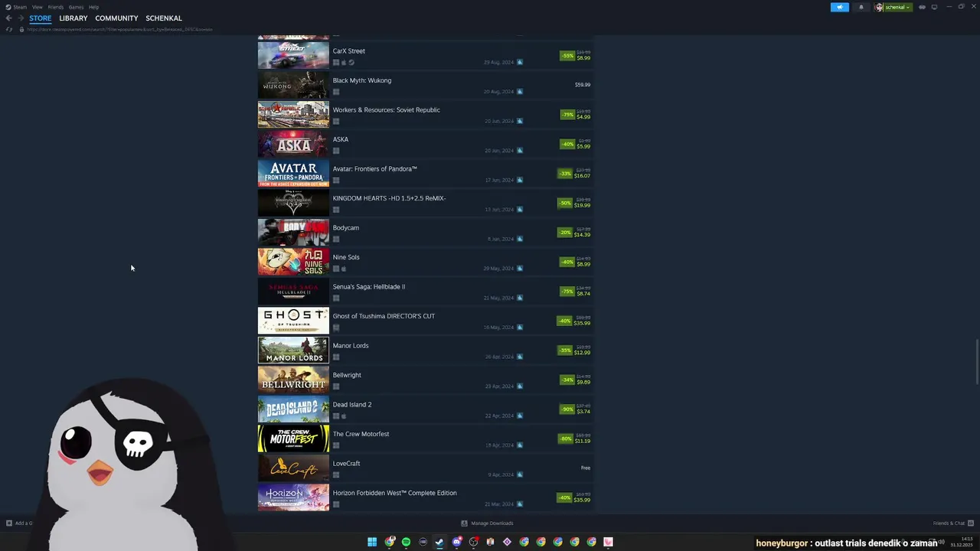Switch to the LIBRARY tab

(73, 18)
